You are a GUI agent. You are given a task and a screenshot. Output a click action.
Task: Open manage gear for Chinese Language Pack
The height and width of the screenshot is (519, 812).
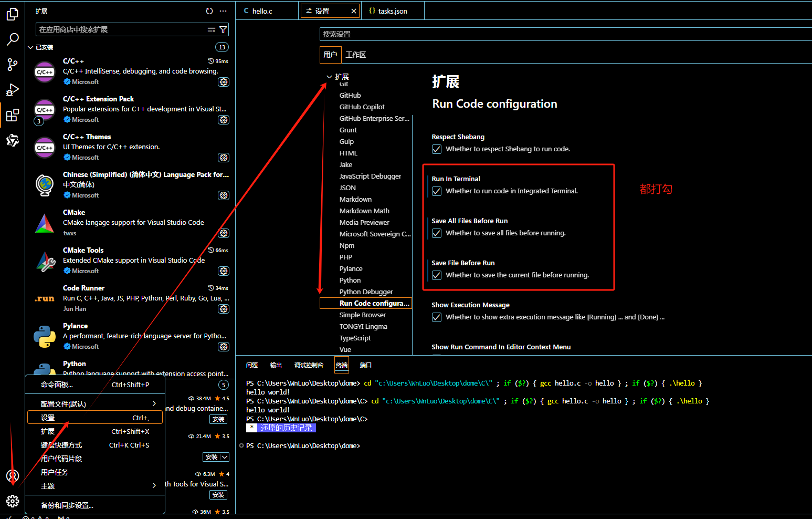pyautogui.click(x=224, y=195)
